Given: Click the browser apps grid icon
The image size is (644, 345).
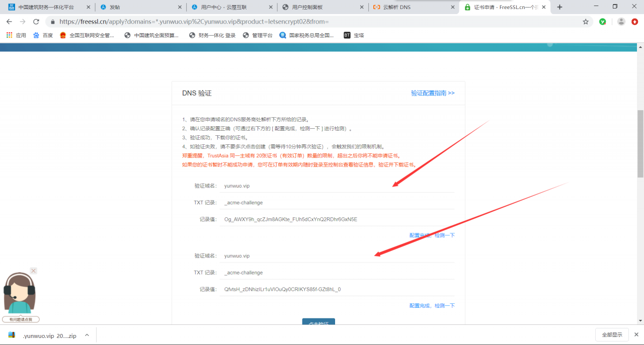Looking at the screenshot, I should click(x=9, y=35).
